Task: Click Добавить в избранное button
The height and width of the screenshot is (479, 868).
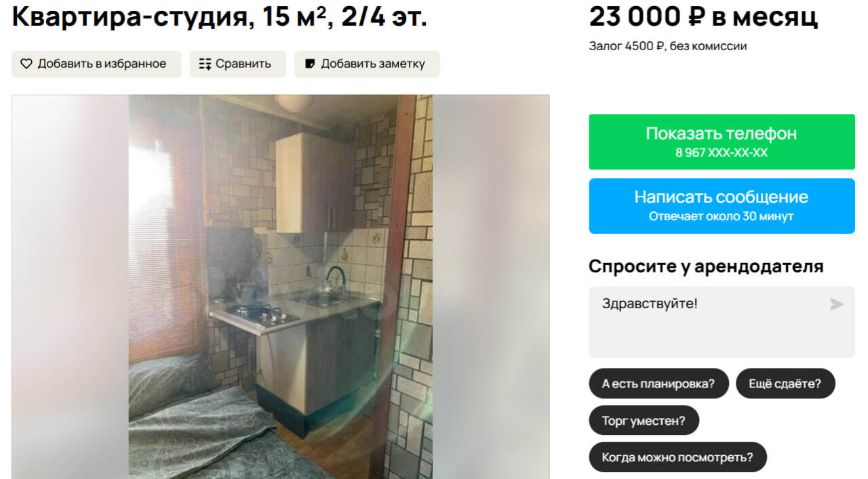Action: coord(96,64)
